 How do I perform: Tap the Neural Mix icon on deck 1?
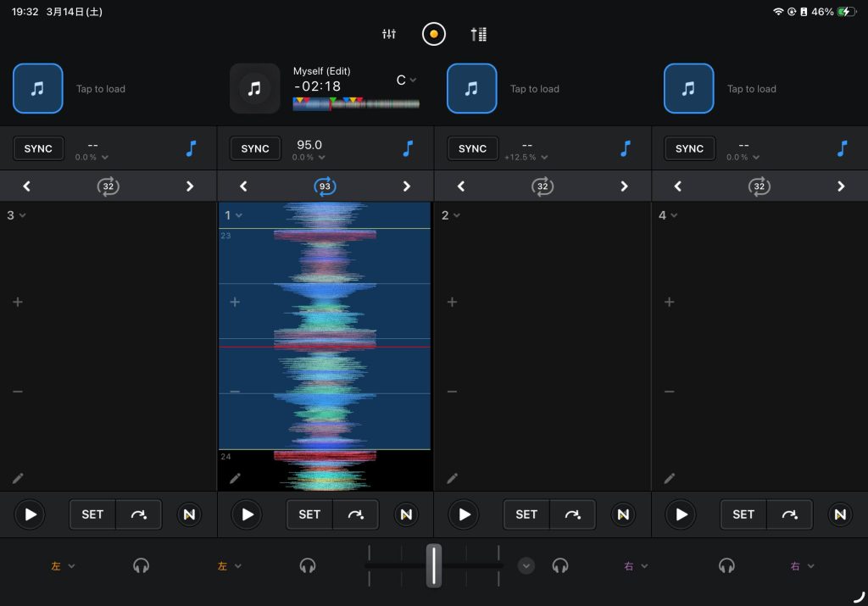point(406,514)
